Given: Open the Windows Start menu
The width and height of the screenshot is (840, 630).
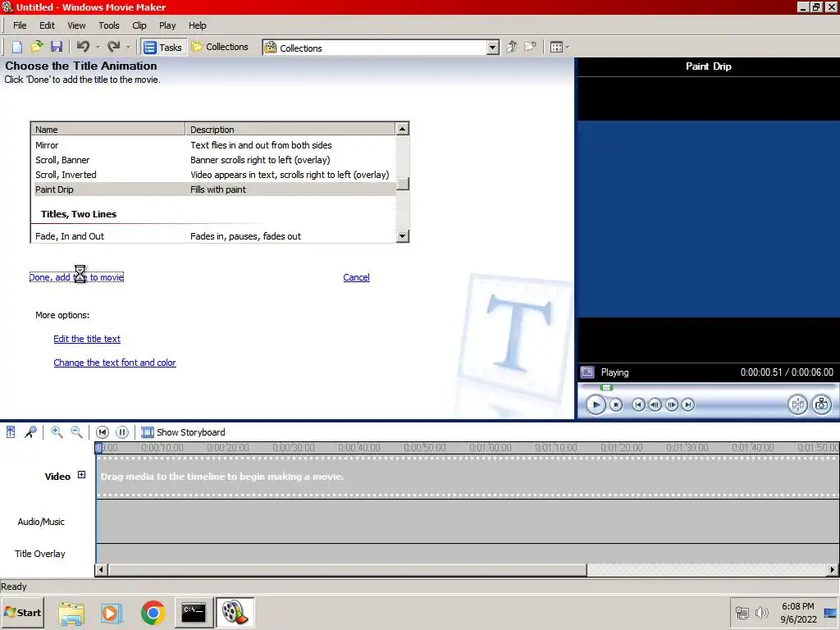Looking at the screenshot, I should point(22,612).
